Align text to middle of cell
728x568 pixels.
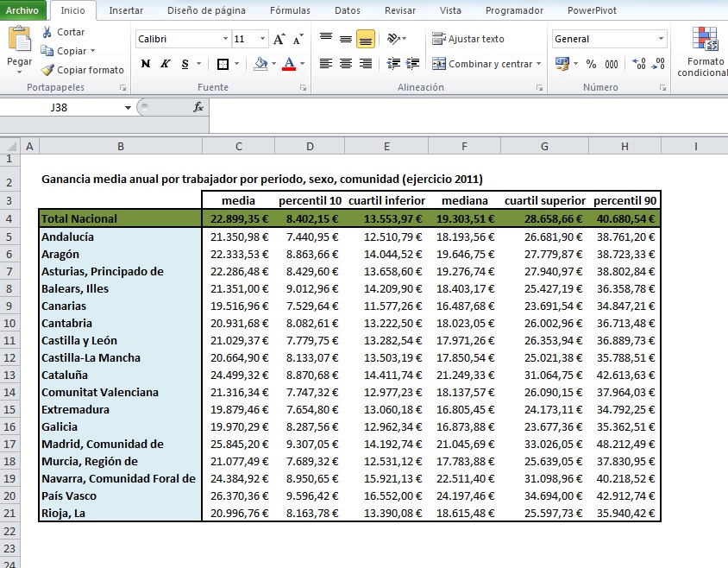click(x=346, y=39)
